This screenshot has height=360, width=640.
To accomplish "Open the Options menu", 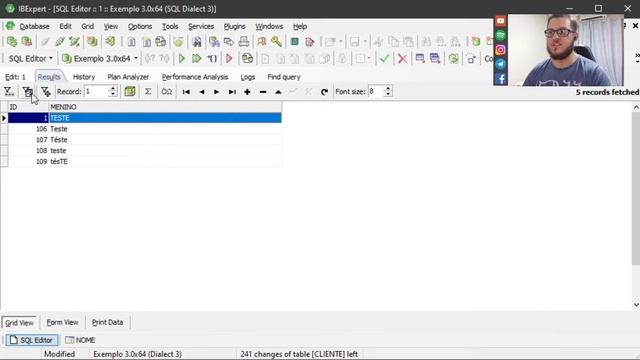I will tap(140, 27).
